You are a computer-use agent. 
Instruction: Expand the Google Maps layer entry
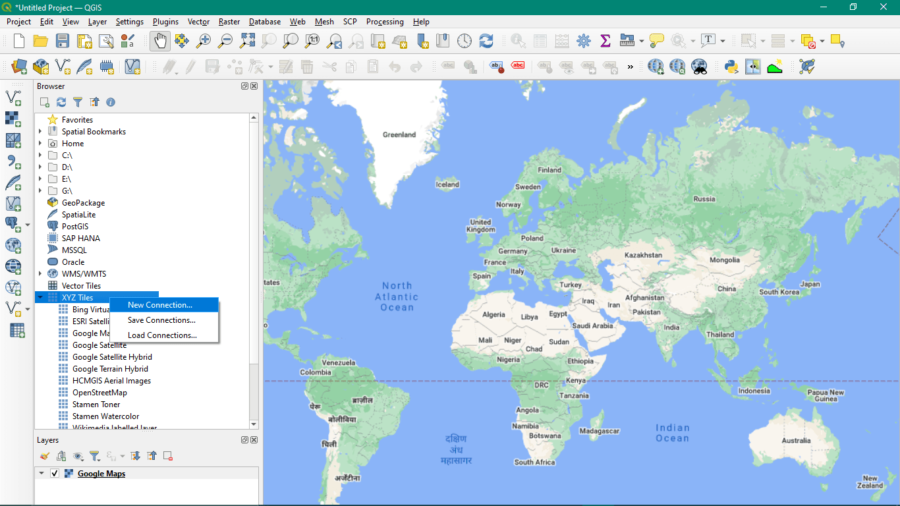point(41,473)
